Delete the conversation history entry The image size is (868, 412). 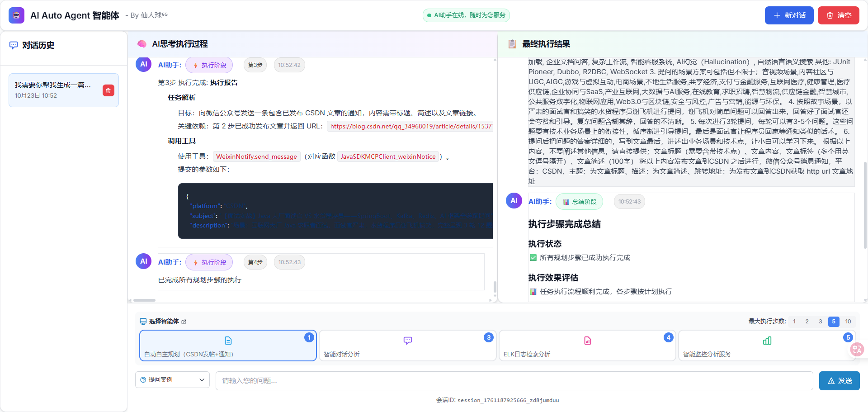[x=108, y=90]
